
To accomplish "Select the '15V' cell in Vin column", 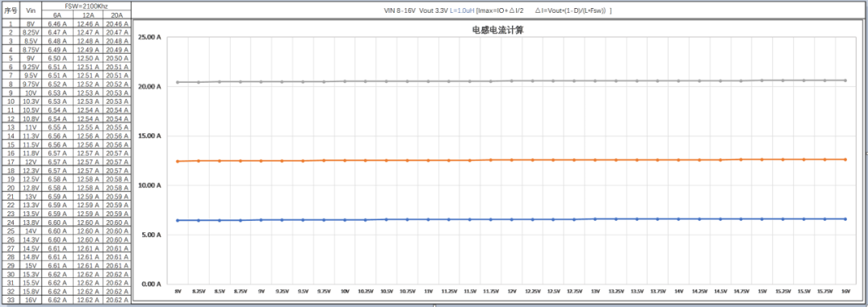I will tap(31, 265).
